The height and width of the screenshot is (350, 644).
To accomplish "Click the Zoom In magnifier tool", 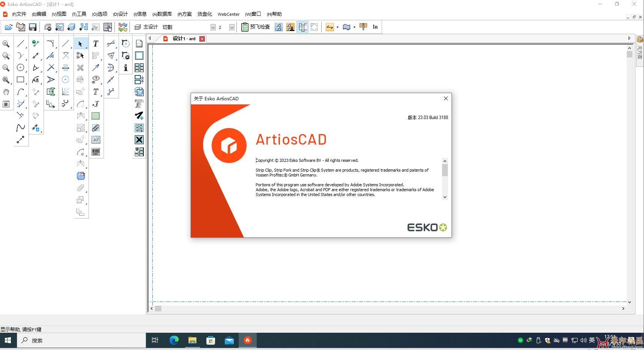I will (x=6, y=44).
